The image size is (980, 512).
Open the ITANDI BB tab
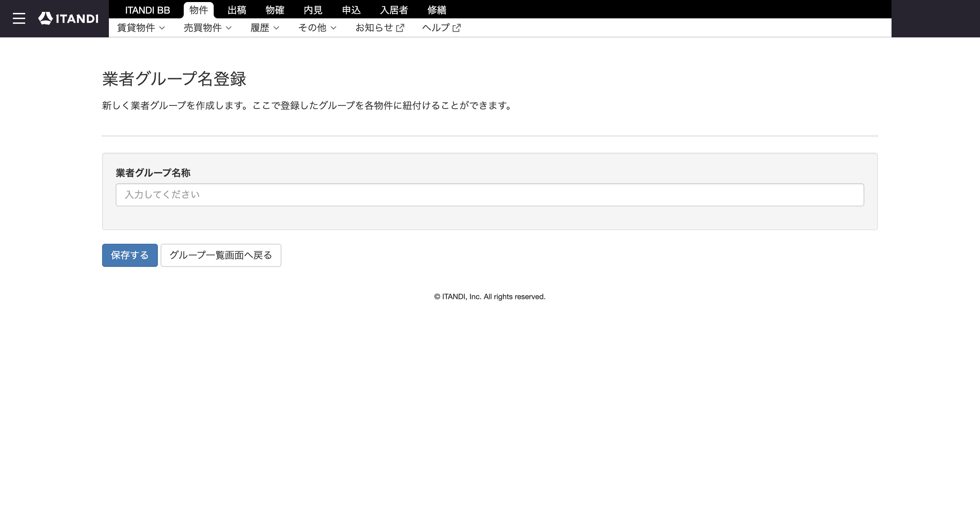148,10
